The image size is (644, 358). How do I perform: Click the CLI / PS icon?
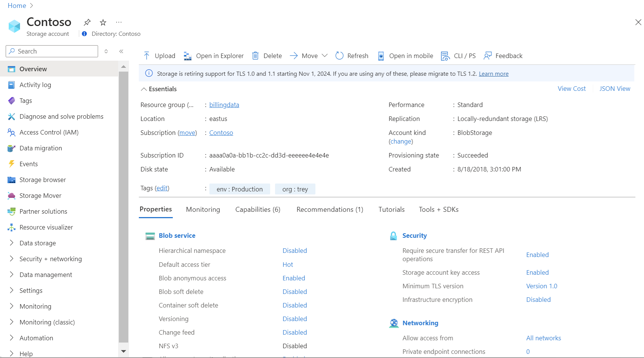pos(445,56)
